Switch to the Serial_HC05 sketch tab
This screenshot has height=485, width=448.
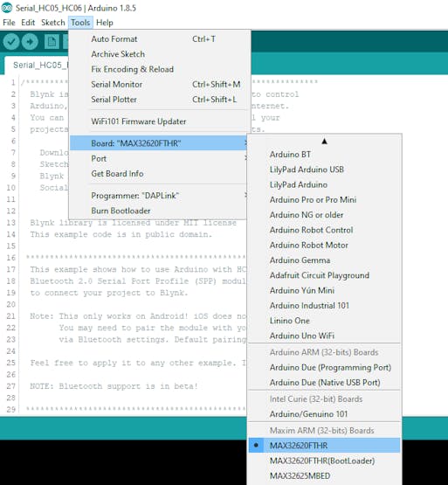point(38,66)
